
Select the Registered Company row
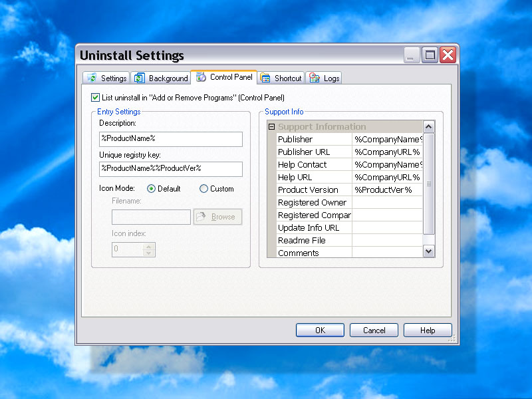point(314,215)
